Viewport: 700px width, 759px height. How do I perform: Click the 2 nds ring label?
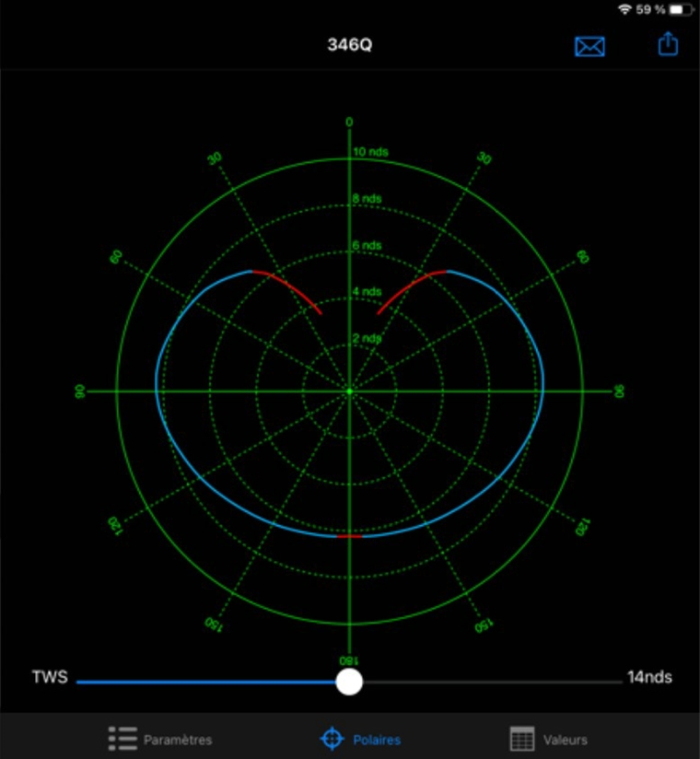[x=367, y=338]
